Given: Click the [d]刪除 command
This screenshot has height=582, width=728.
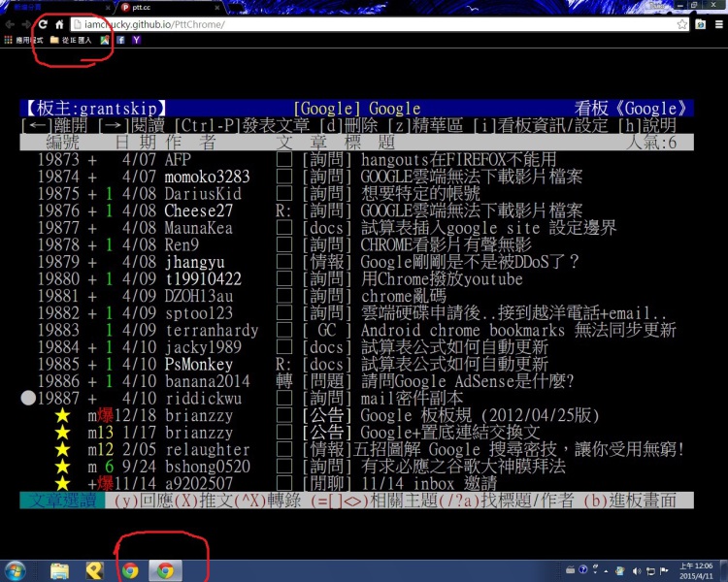Looking at the screenshot, I should pos(348,125).
